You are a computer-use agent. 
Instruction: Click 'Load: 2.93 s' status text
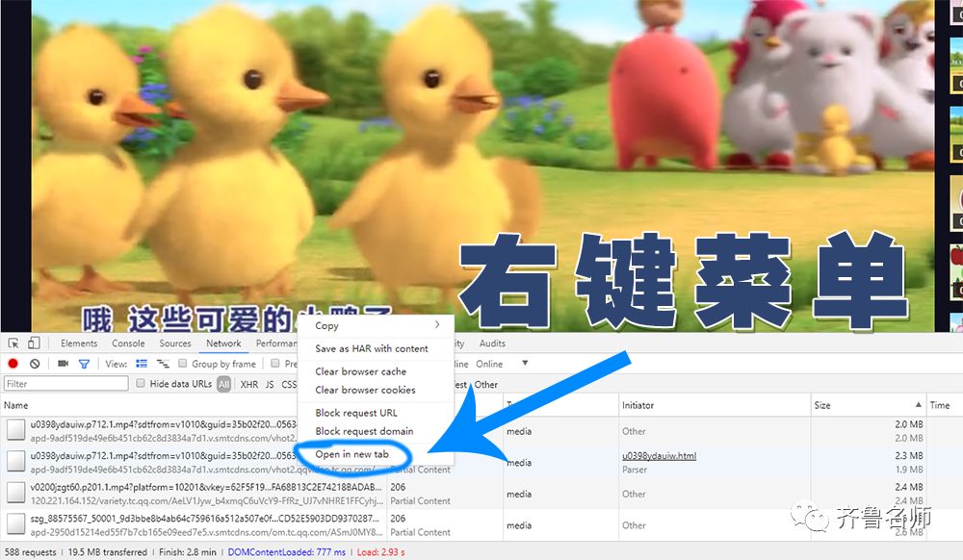point(380,552)
